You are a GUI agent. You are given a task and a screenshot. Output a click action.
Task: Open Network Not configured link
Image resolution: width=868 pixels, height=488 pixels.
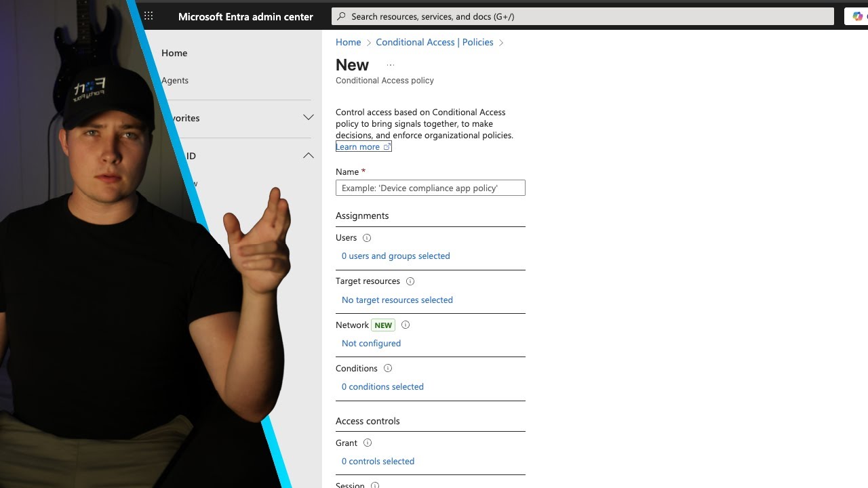(x=371, y=344)
